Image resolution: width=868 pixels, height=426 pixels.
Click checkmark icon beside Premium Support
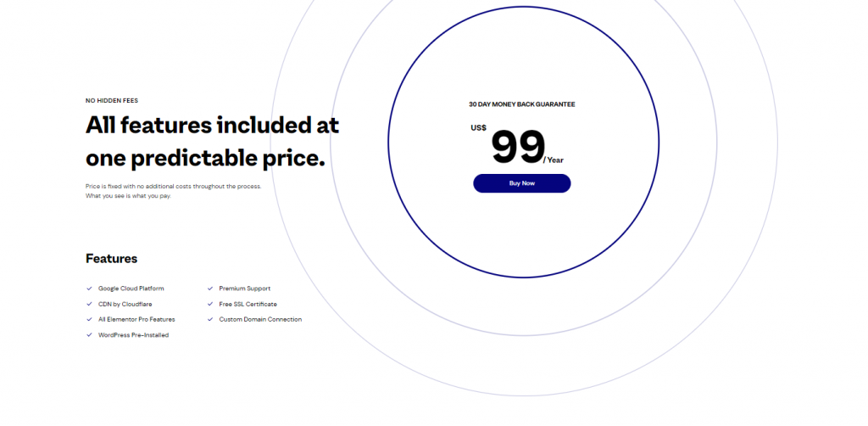click(210, 289)
